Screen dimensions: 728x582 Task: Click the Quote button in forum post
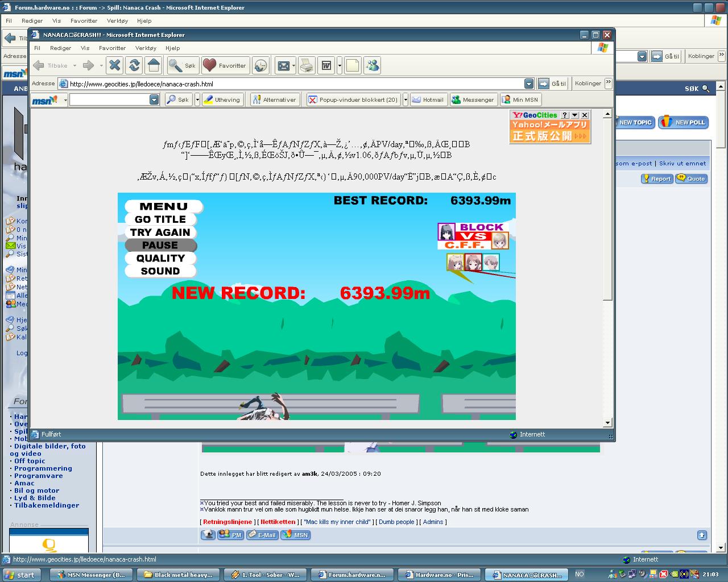[692, 178]
